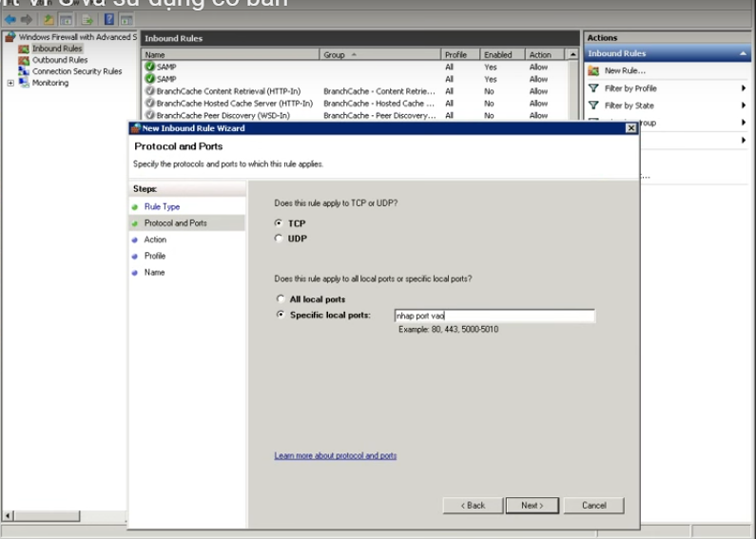Screen dimensions: 756x539
Task: Click the group cell 'BranchCache - Peer Discovery...'
Action: pyautogui.click(x=379, y=115)
